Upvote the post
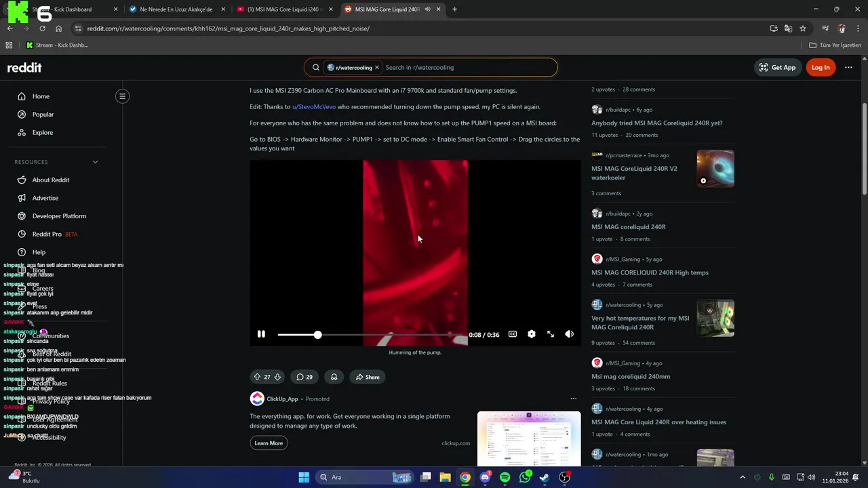The width and height of the screenshot is (868, 488). click(x=257, y=377)
